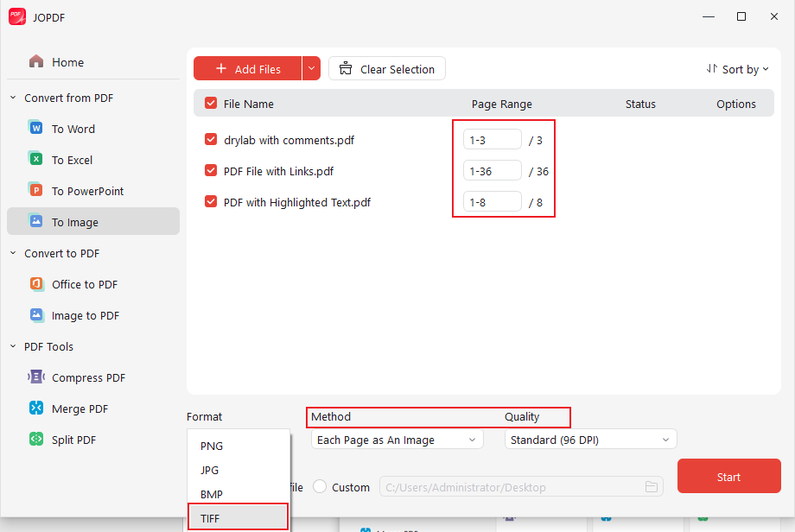This screenshot has width=795, height=532.
Task: Click the output folder browse icon
Action: 652,487
